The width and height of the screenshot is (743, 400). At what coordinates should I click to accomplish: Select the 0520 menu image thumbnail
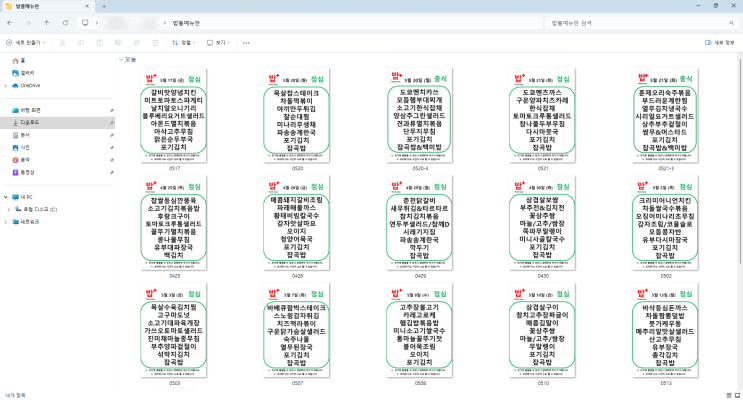click(297, 116)
